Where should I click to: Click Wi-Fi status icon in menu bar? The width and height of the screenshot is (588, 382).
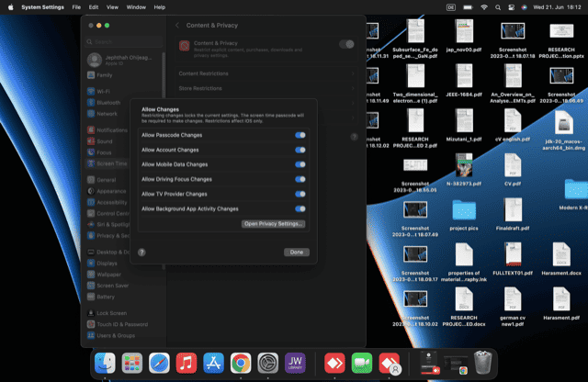484,7
